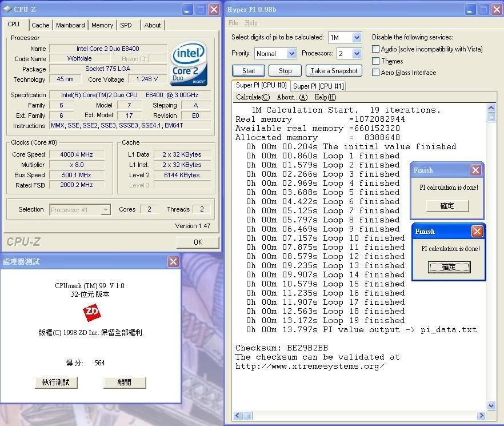Open the About tab in CPU-Z
Image resolution: width=504 pixels, height=426 pixels.
153,25
